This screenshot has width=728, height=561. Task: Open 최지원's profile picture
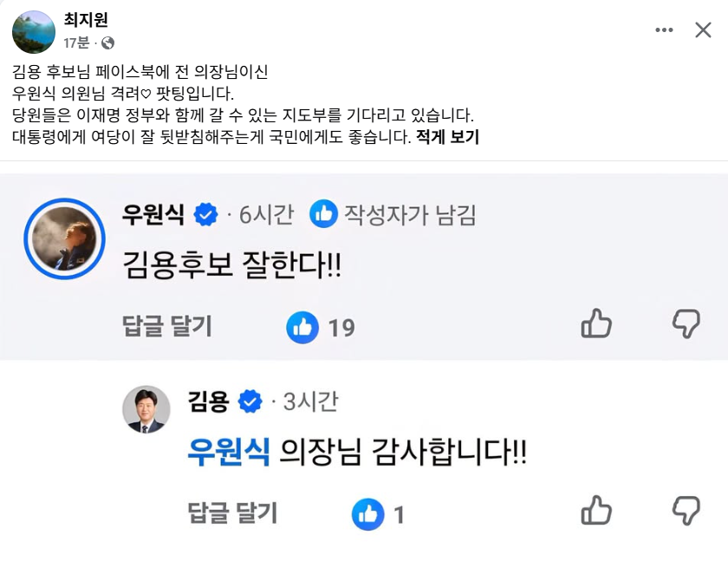pyautogui.click(x=34, y=32)
